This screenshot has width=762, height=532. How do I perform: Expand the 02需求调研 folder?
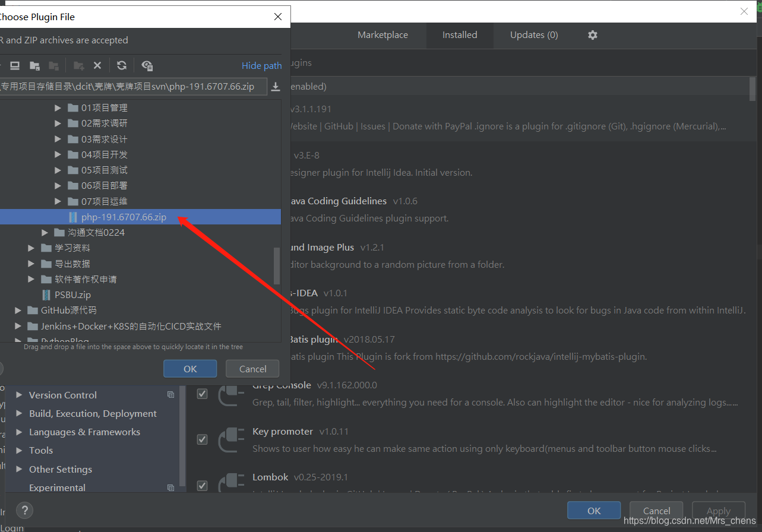58,123
